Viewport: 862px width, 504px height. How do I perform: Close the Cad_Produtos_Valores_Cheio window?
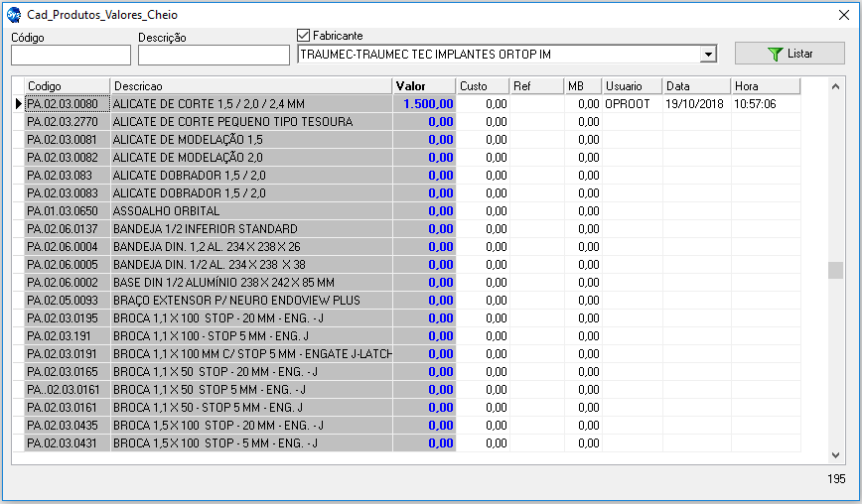coord(843,16)
